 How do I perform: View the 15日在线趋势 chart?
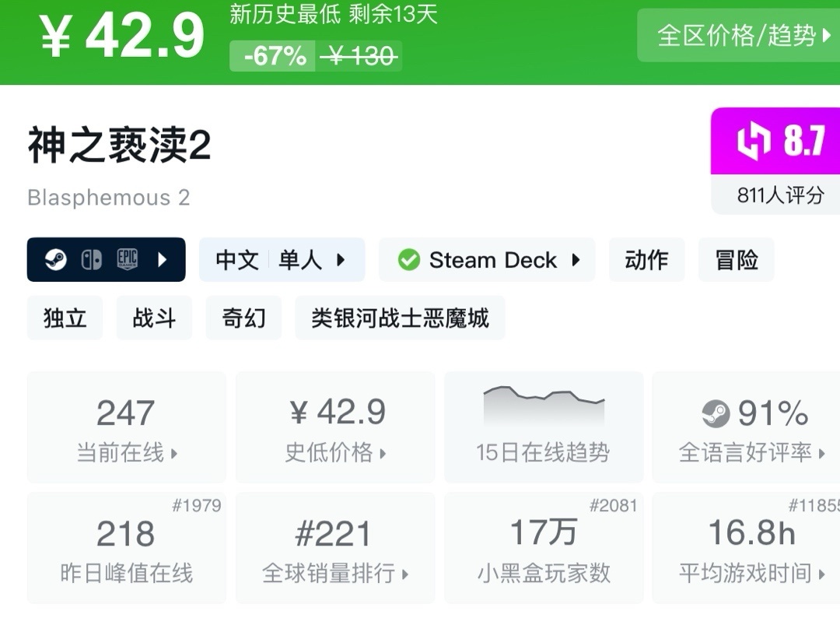(x=543, y=427)
